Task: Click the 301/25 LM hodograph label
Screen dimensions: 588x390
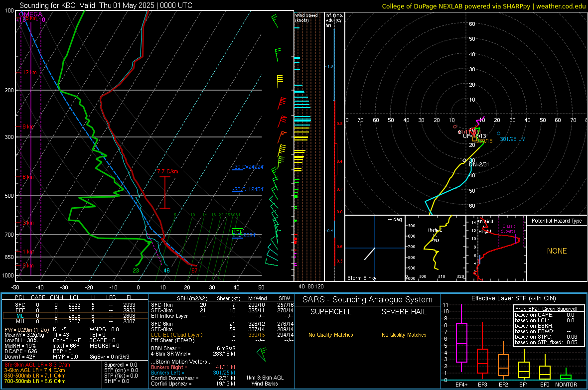Action: [513, 139]
